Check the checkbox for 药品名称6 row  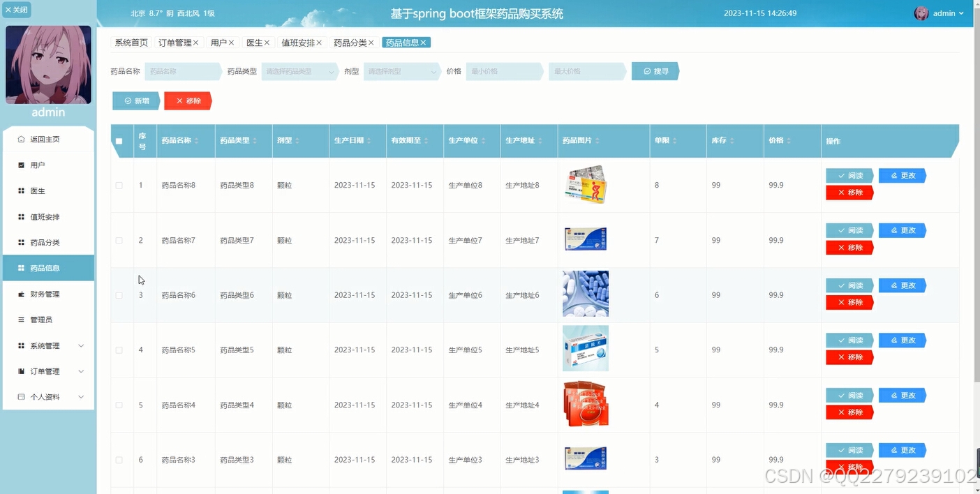(119, 294)
